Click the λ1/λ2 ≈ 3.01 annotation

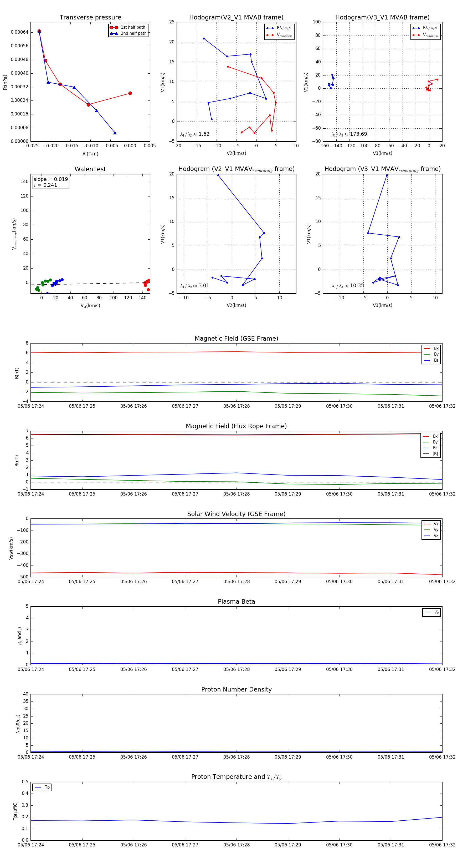tap(194, 286)
